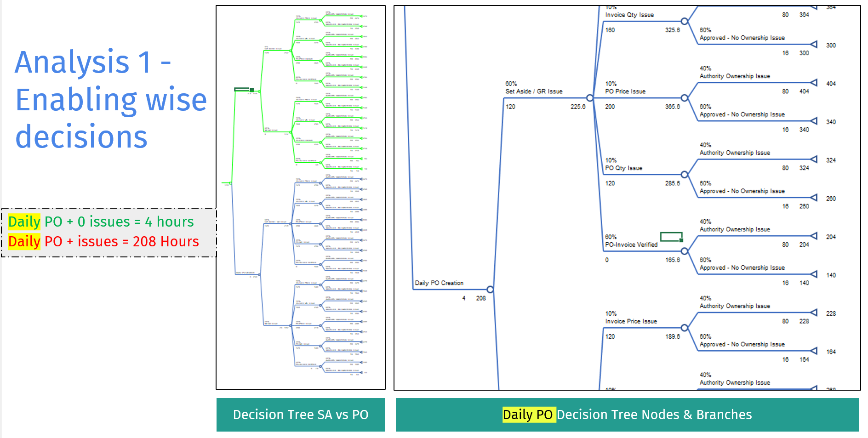Click the 'Daily PO Decision Tree Nodes & Branches' caption

(x=627, y=415)
